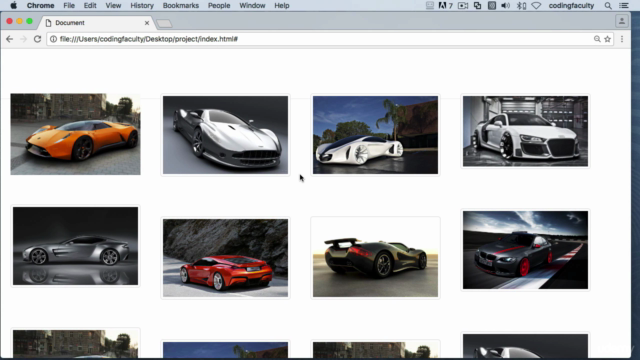Open the Chrome three-dot menu
The height and width of the screenshot is (360, 640).
[622, 39]
